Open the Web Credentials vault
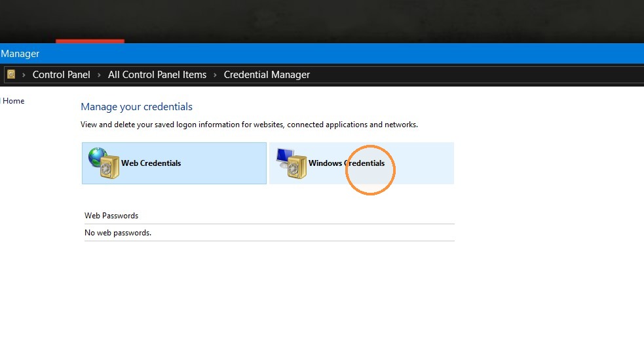Viewport: 644px width, 360px height. 174,163
